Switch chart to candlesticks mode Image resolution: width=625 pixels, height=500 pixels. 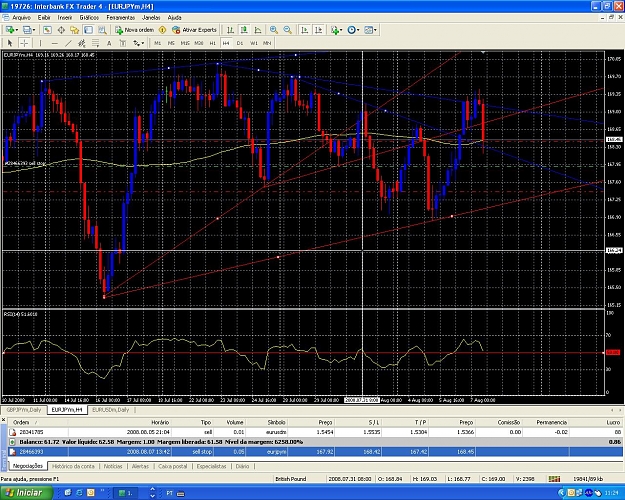[244, 30]
